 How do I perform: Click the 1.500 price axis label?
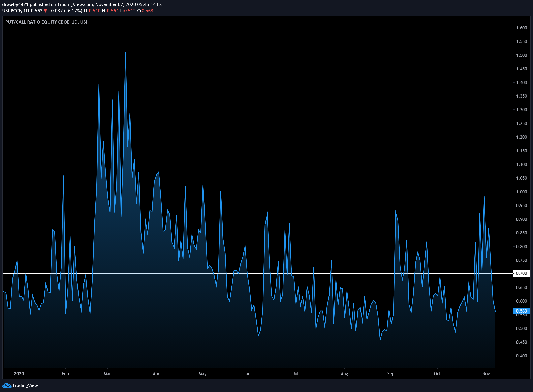click(x=522, y=55)
